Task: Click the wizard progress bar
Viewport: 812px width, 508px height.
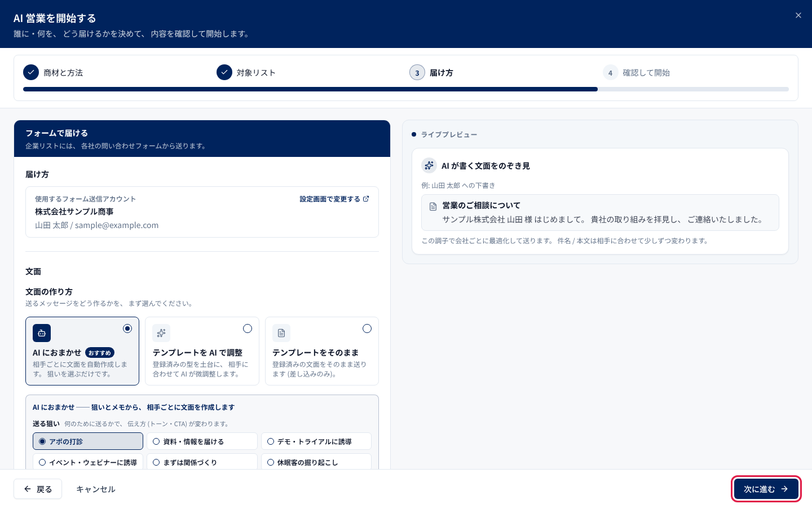Action: pos(406,89)
